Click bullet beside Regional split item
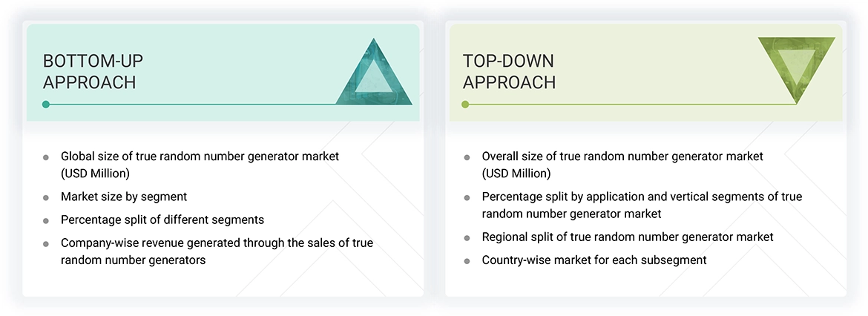The height and width of the screenshot is (316, 868). [x=467, y=238]
